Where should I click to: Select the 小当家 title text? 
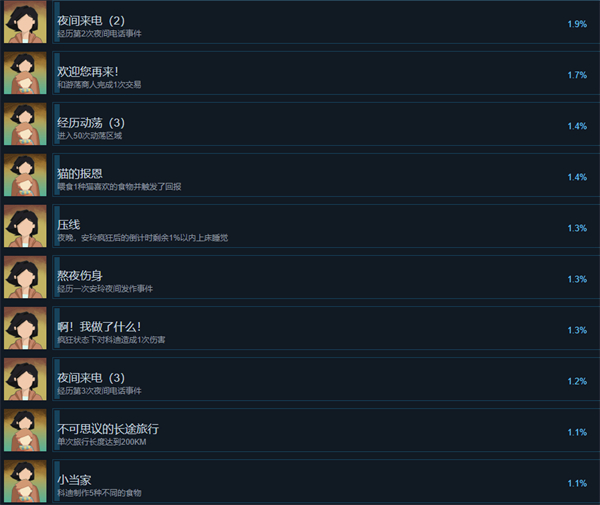coord(74,480)
